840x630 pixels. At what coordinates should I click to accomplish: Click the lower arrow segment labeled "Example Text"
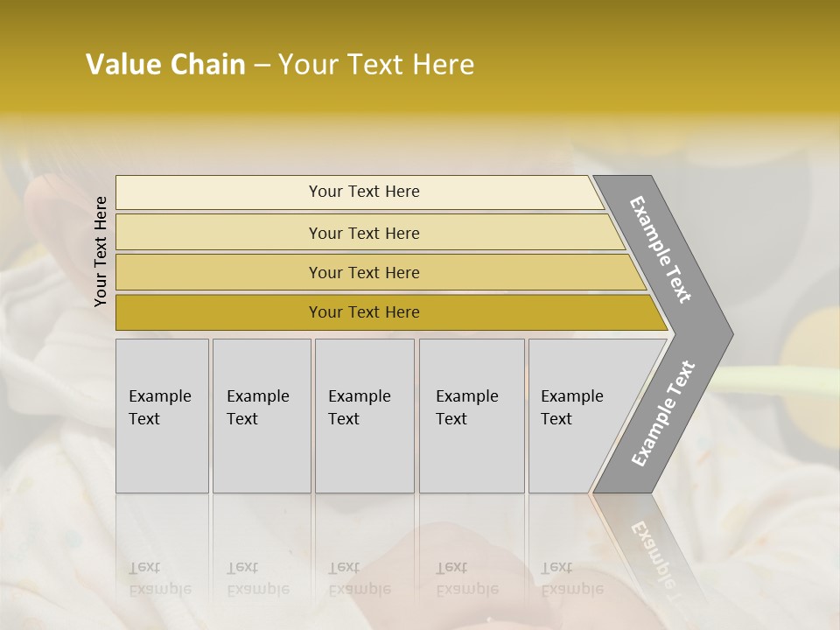(664, 413)
